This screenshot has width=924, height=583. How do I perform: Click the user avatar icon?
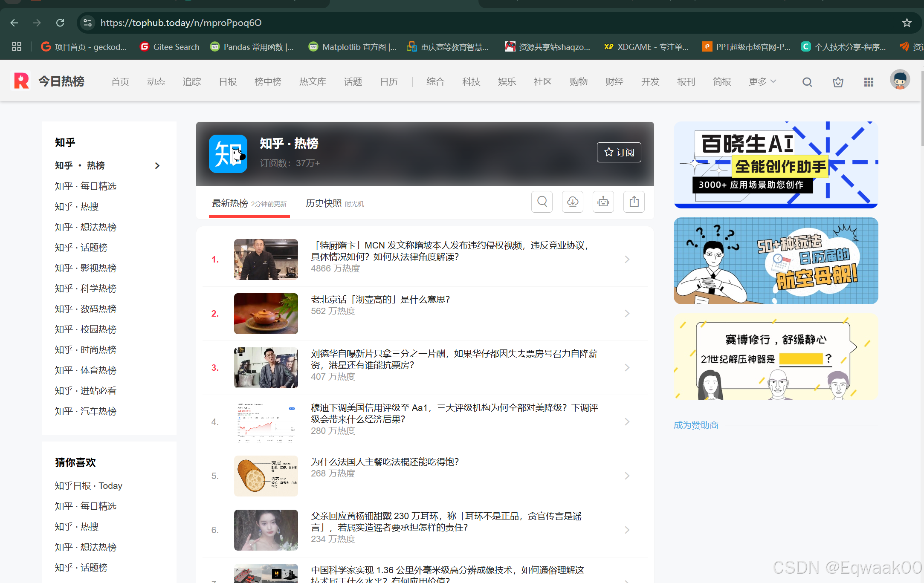pos(900,80)
